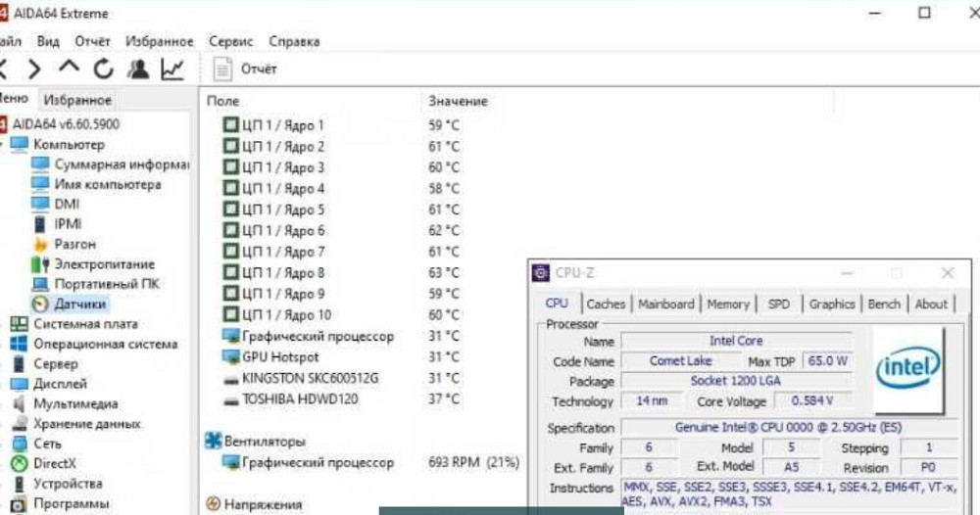
Task: Open Операционная система Windows category
Action: pos(106,344)
